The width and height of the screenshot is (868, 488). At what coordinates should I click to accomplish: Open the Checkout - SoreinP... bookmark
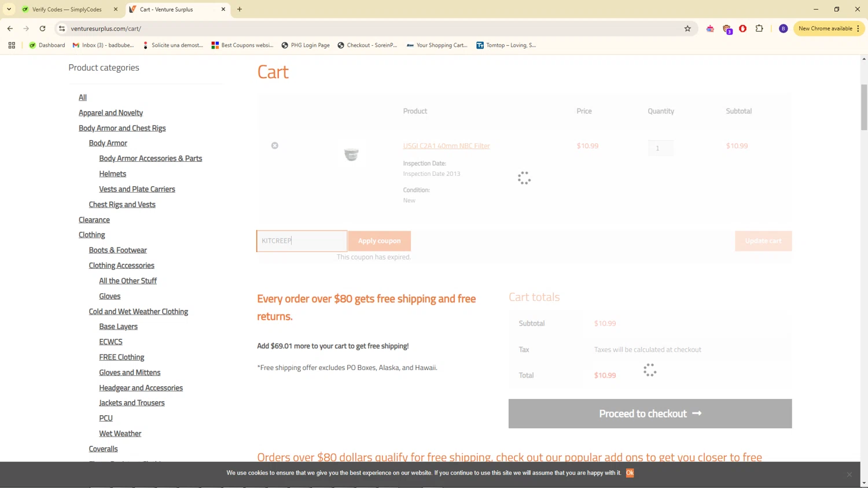point(367,45)
